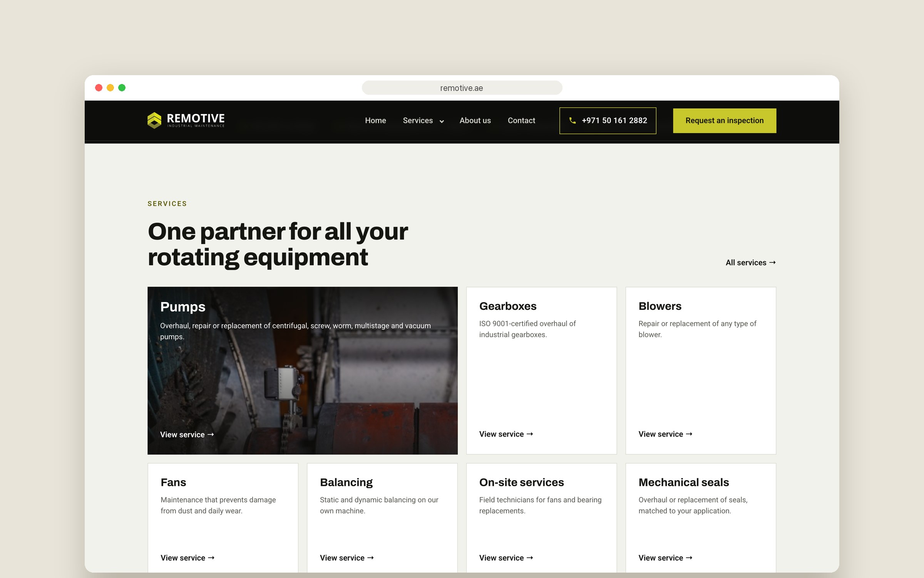Click the Blowers card heading
The height and width of the screenshot is (578, 924).
[x=660, y=306]
